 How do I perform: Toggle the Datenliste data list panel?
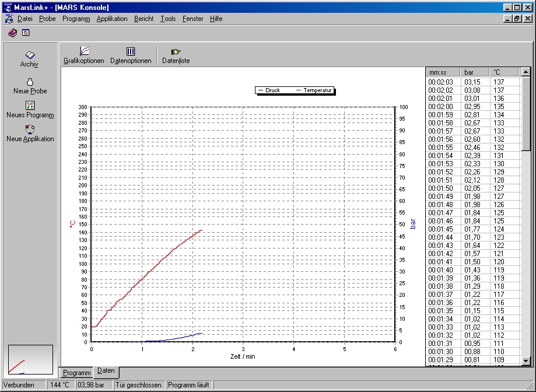click(x=176, y=55)
